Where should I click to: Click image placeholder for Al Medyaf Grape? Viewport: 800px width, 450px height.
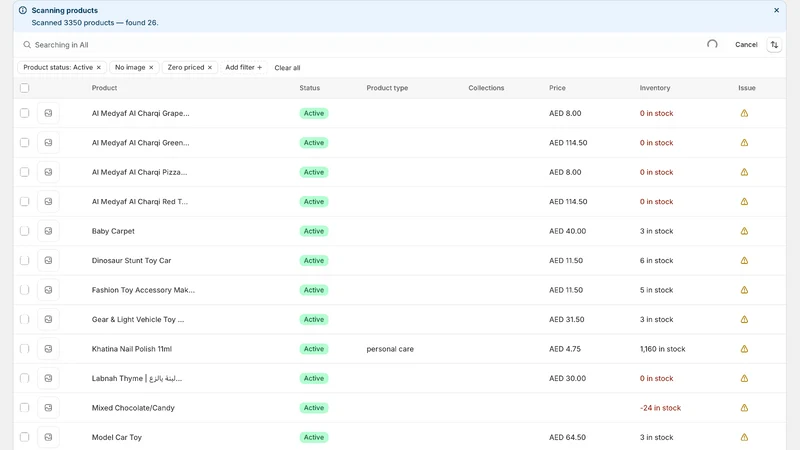coord(48,113)
